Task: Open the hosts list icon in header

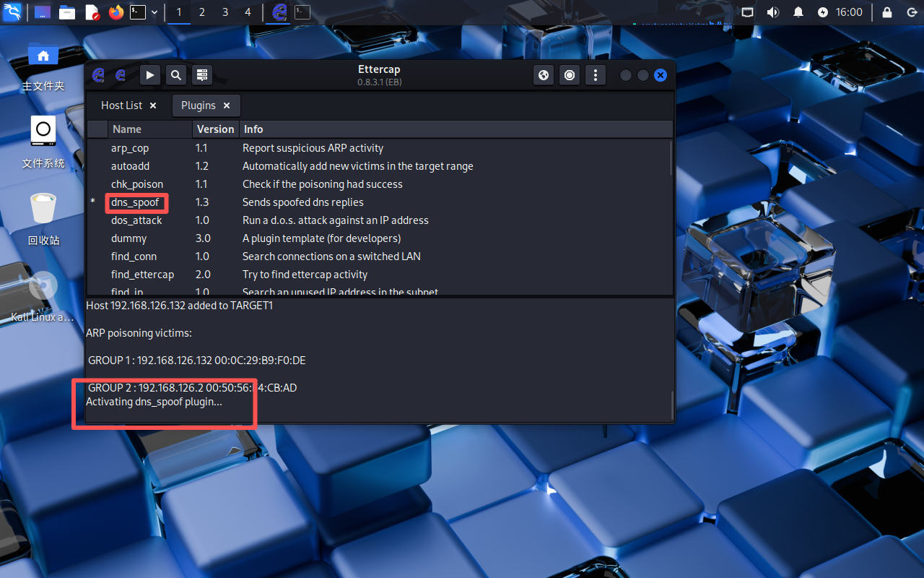Action: coord(202,74)
